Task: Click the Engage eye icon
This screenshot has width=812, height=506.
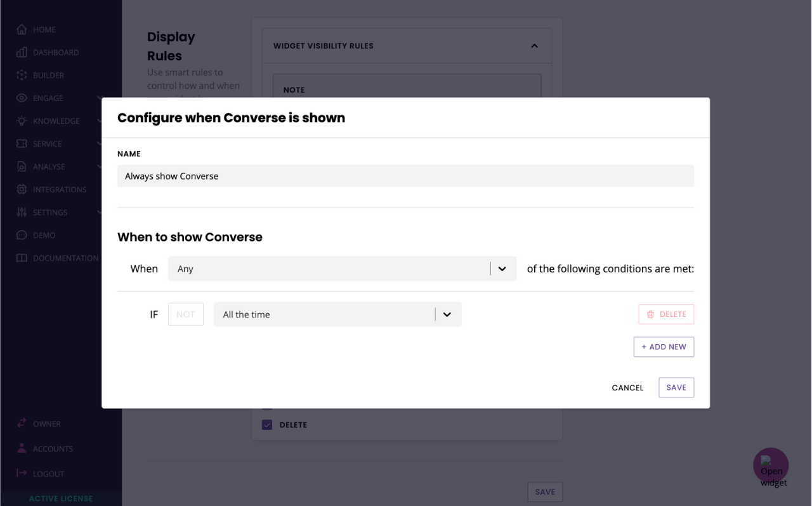Action: click(22, 98)
